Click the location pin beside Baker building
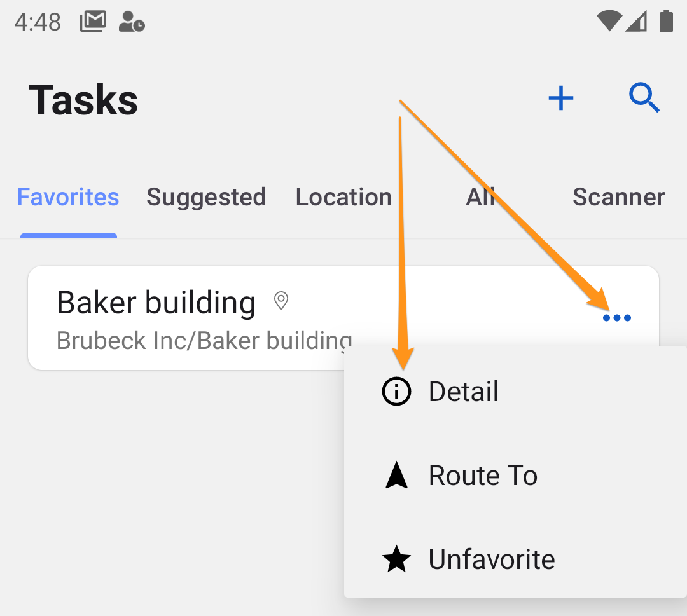Image resolution: width=687 pixels, height=616 pixels. [281, 301]
